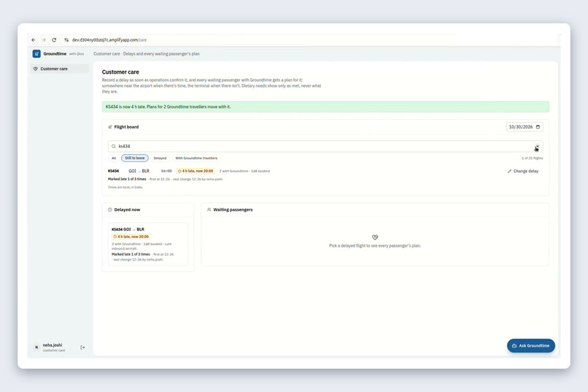This screenshot has height=392, width=588.
Task: Click the pencil icon next to Change delay
Action: 509,171
